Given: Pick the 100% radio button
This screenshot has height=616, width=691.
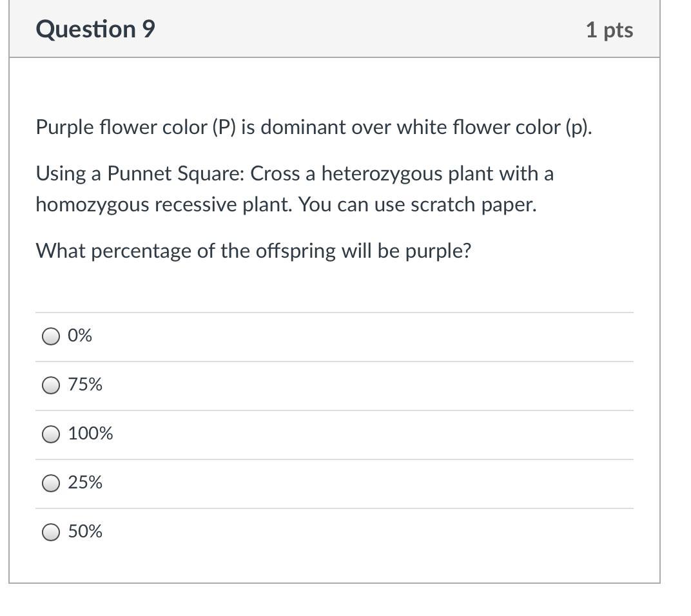Looking at the screenshot, I should (x=51, y=434).
